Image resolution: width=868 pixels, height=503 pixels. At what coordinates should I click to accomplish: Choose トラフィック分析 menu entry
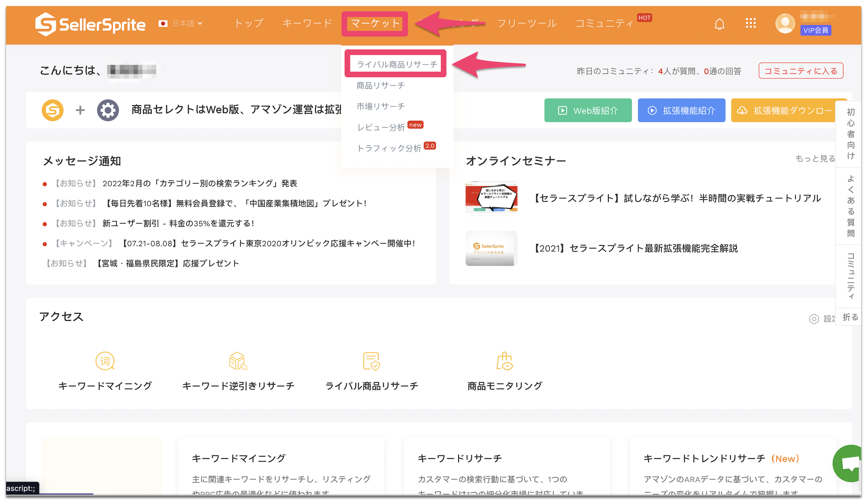(389, 148)
